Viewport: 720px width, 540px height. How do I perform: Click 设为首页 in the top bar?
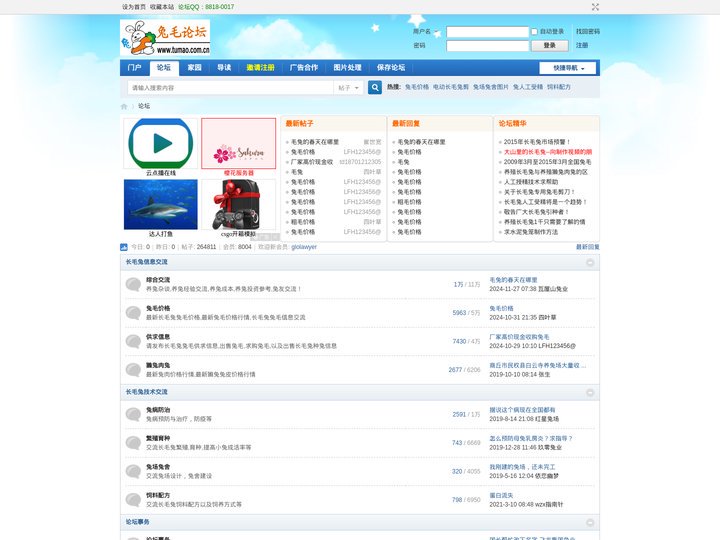point(134,7)
